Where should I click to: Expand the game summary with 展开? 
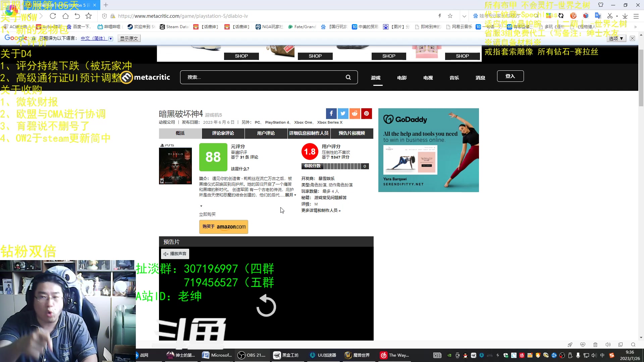point(290,195)
